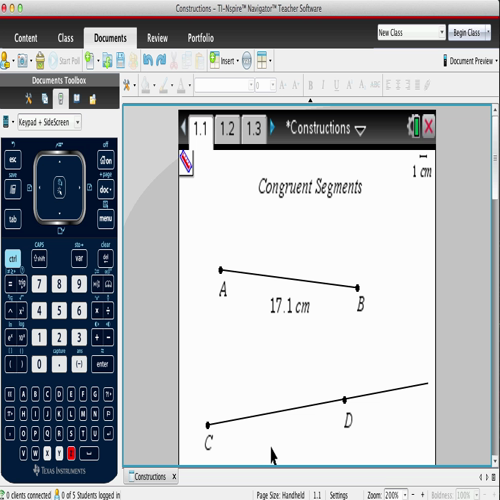
Task: Click the battery status icon on handheld screen
Action: tap(414, 126)
